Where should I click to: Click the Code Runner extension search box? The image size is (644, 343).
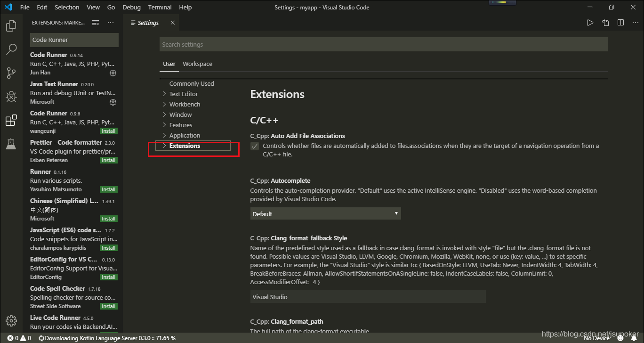pos(74,40)
